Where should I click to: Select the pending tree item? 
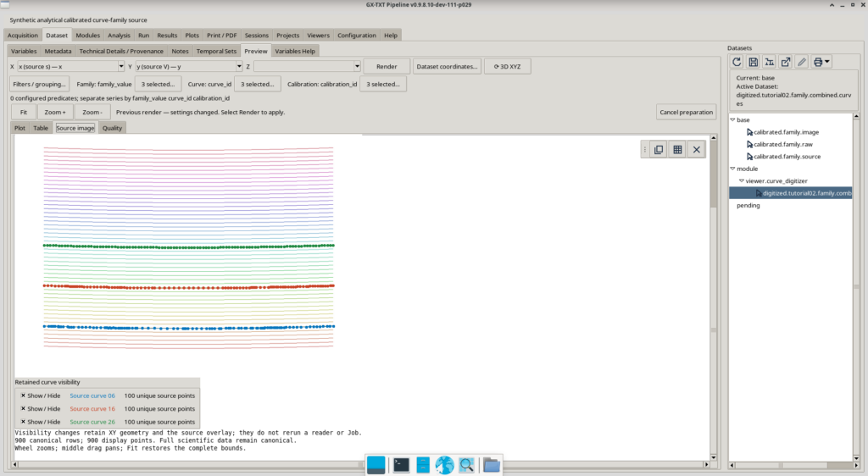pos(748,205)
